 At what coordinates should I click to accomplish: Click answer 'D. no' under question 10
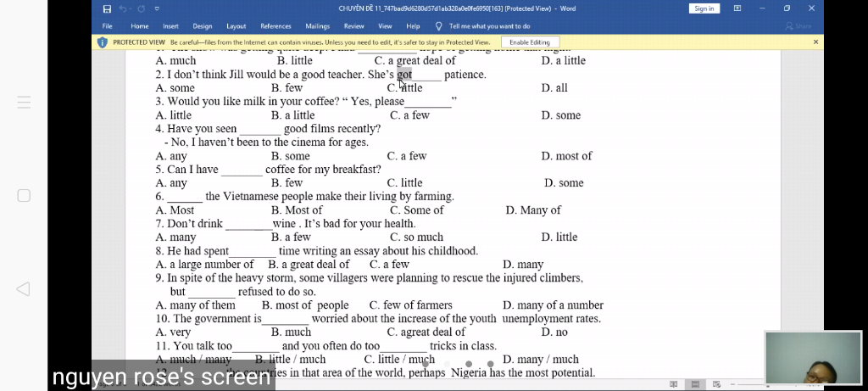[554, 332]
